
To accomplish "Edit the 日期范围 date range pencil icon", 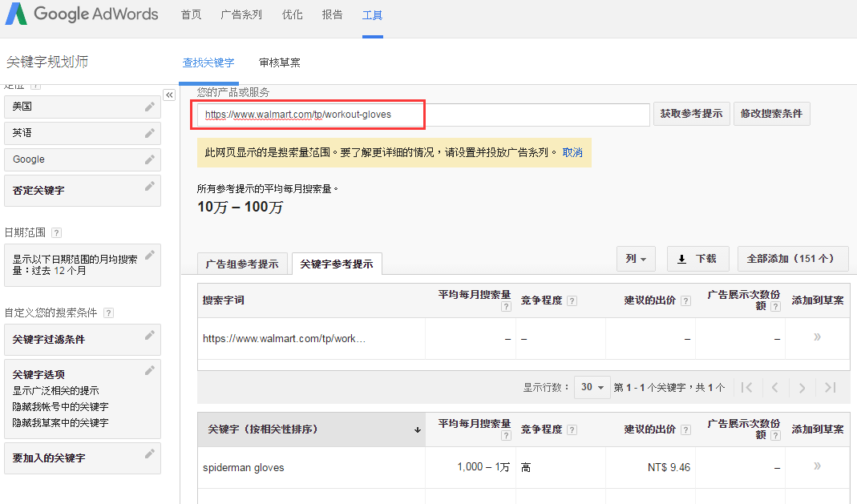I will pyautogui.click(x=149, y=255).
